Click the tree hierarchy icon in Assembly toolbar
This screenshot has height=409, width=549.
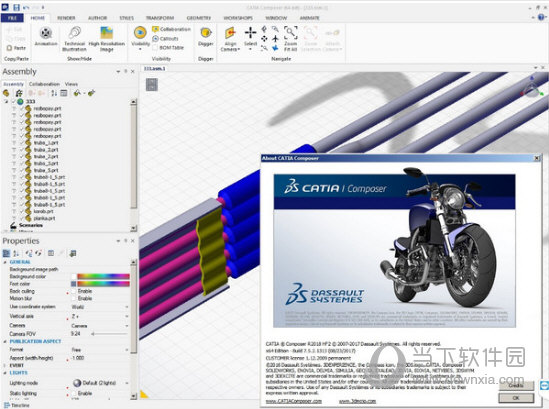pos(19,93)
